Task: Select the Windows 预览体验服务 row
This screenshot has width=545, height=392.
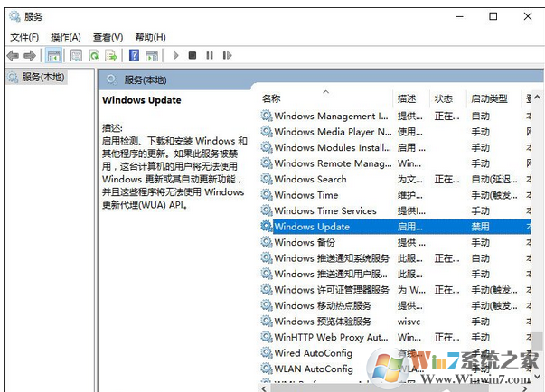Action: pyautogui.click(x=396, y=322)
